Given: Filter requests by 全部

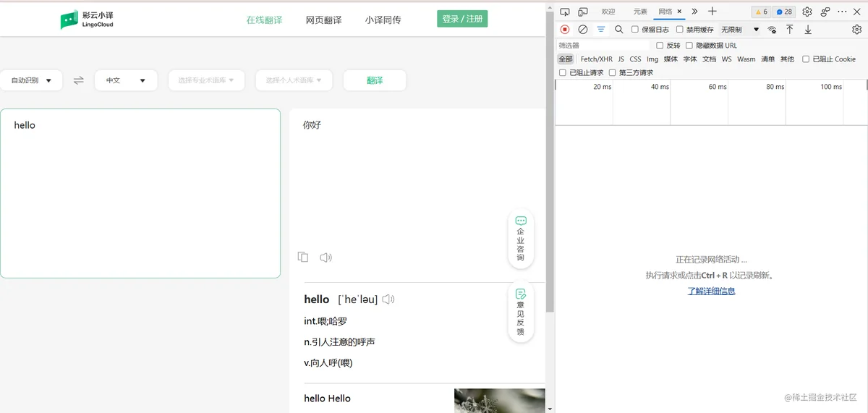Looking at the screenshot, I should [x=565, y=59].
